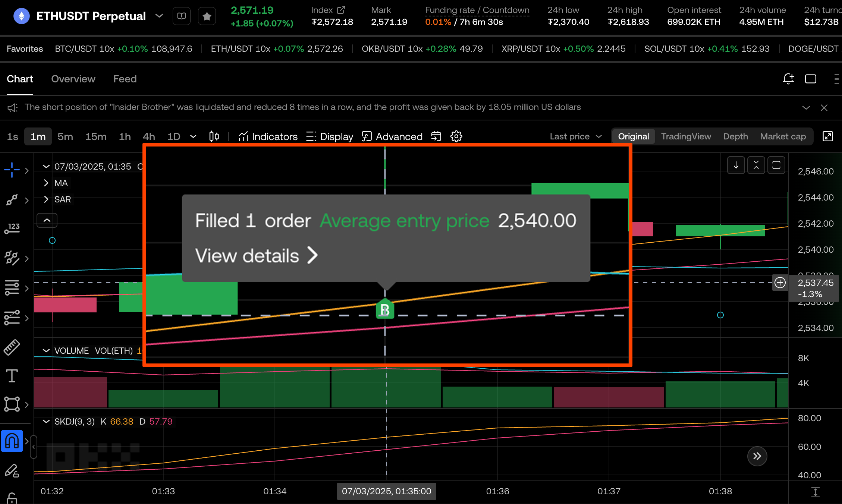
Task: Switch to the Feed tab
Action: point(125,79)
